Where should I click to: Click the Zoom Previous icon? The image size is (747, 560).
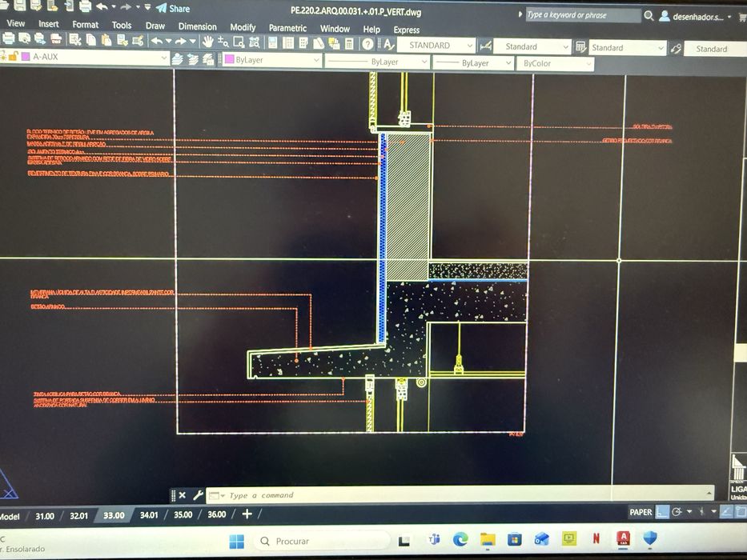click(x=255, y=42)
